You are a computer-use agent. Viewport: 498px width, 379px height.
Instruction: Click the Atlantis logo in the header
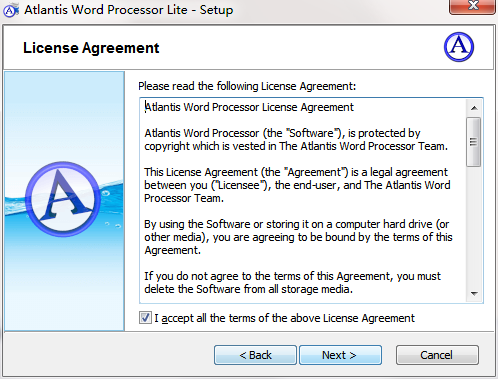[459, 47]
